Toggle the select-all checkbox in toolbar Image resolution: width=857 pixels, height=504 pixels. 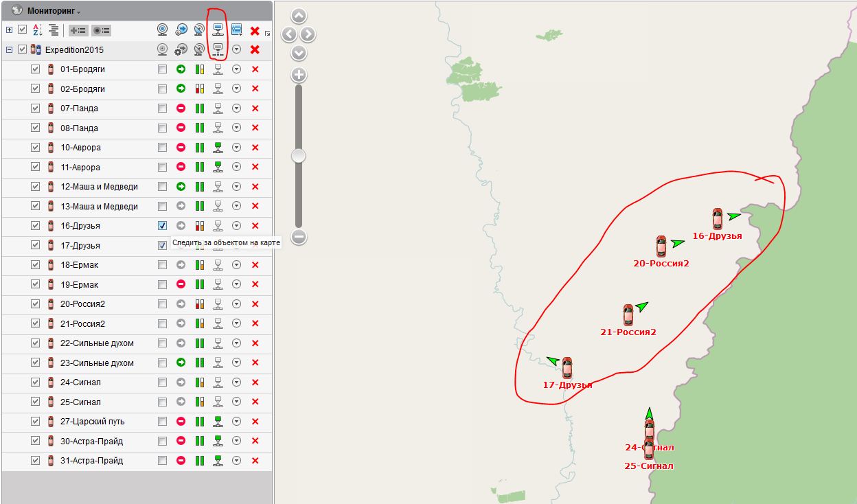pos(23,30)
